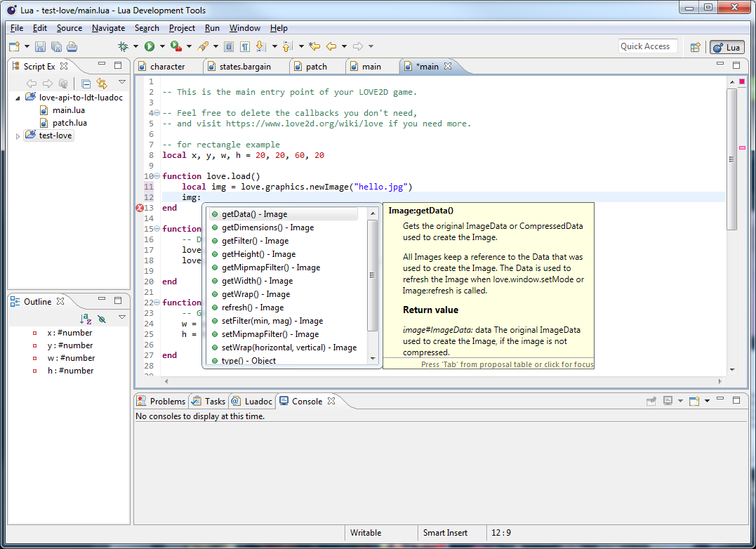Click the Open Perspective icon
The image size is (756, 549).
tap(695, 47)
